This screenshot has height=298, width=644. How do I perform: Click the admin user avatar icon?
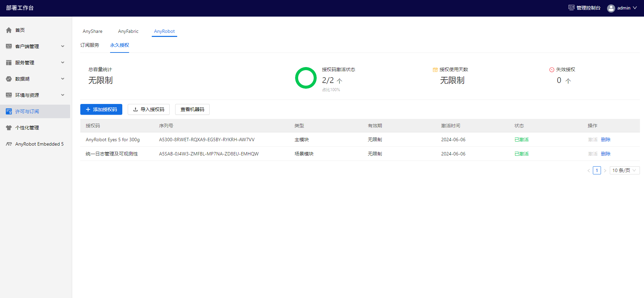[611, 8]
